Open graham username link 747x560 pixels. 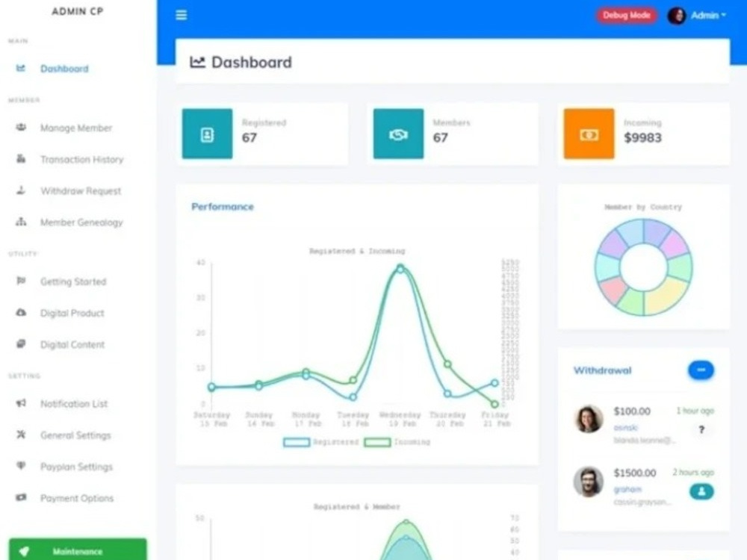coord(627,490)
